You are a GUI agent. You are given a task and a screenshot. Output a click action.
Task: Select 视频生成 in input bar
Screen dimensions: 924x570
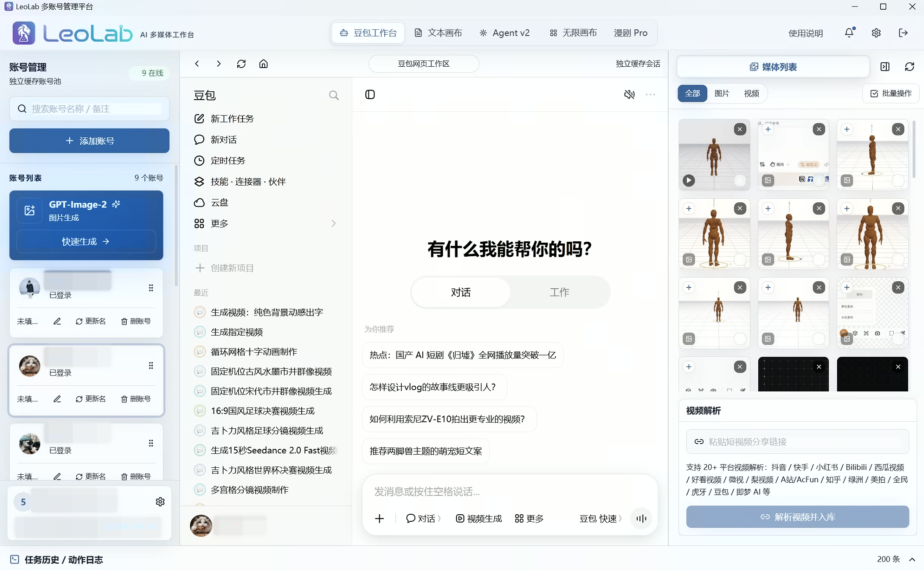point(478,518)
